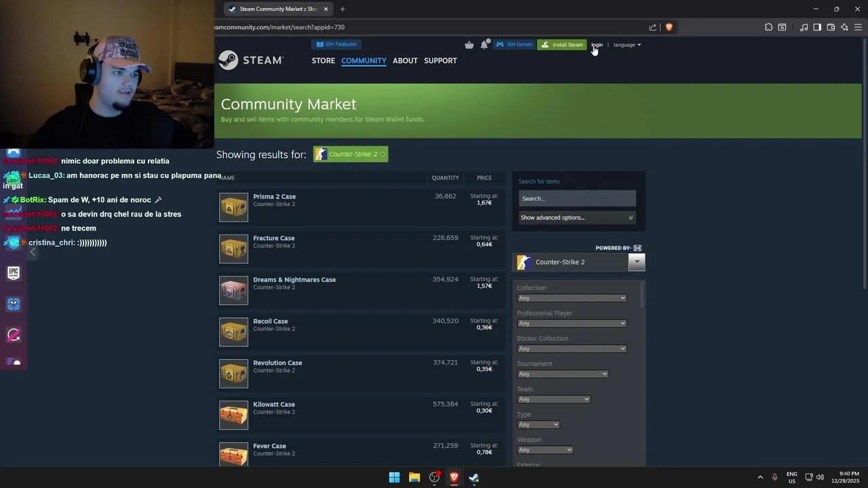
Task: Open SIH Games button
Action: (x=514, y=45)
